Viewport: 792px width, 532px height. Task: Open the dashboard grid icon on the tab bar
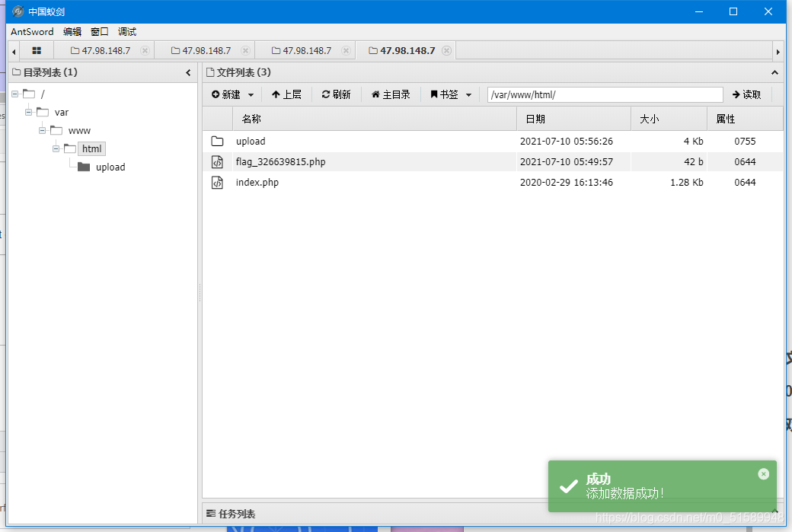pyautogui.click(x=36, y=50)
